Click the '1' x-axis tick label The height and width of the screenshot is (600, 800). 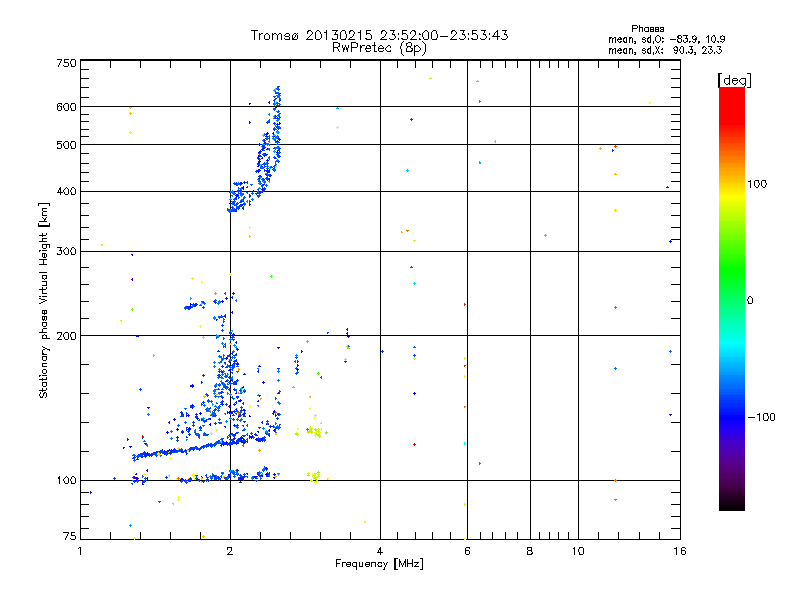pyautogui.click(x=80, y=551)
